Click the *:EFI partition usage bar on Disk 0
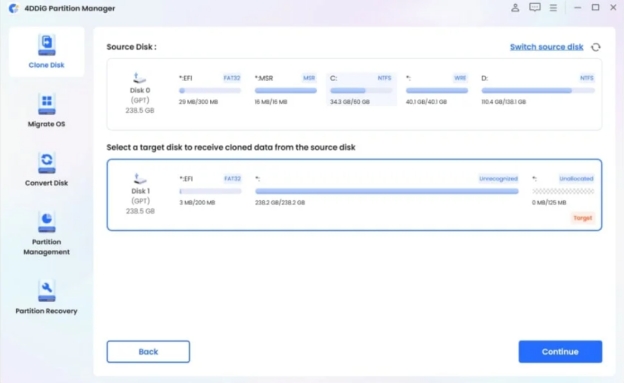Viewport: 624px width, 383px height. coord(210,91)
